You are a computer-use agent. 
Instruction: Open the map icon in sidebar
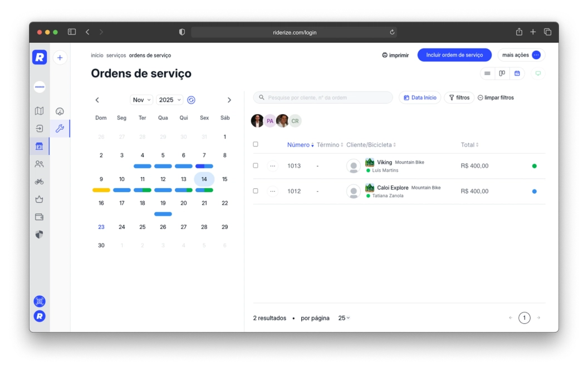(39, 111)
